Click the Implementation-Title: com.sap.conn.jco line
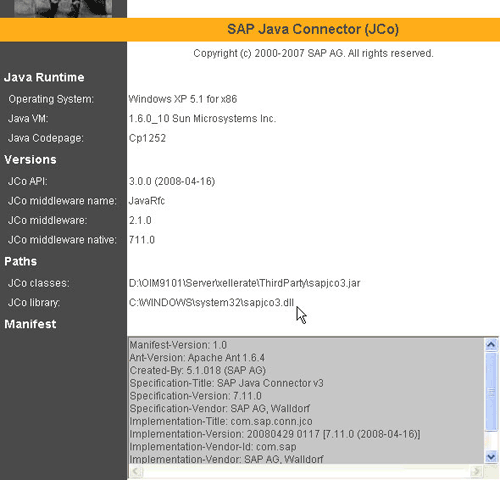The image size is (500, 480). point(221,421)
